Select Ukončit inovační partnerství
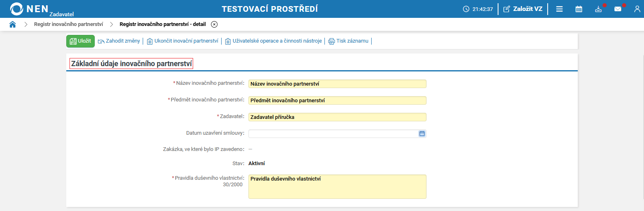The height and width of the screenshot is (211, 644). point(183,41)
